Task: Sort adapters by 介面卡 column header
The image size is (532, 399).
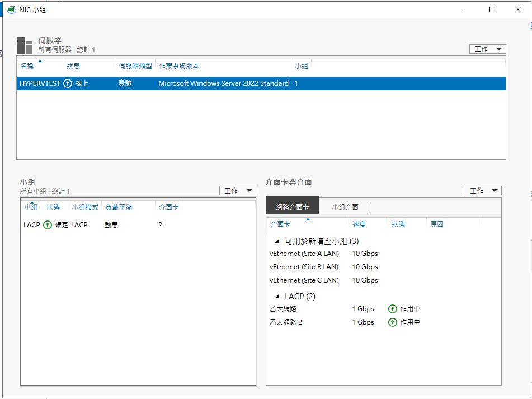Action: pyautogui.click(x=280, y=224)
